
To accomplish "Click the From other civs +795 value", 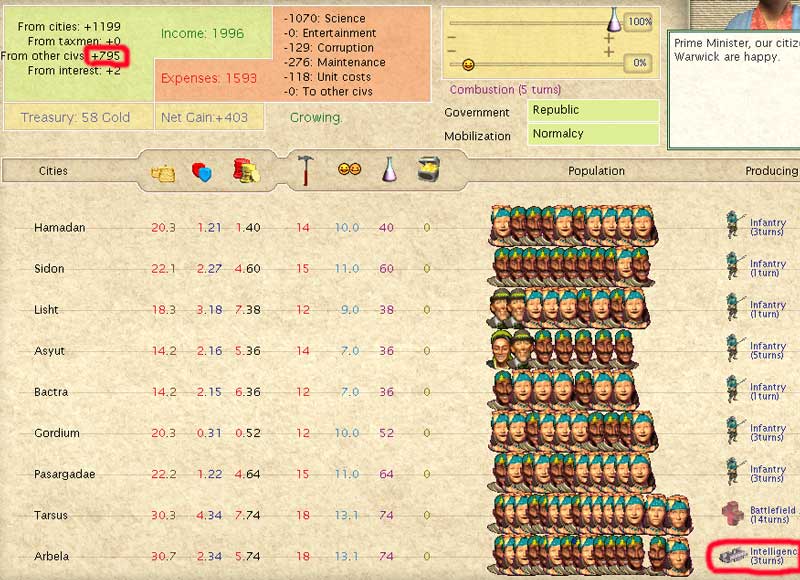I will (x=106, y=56).
